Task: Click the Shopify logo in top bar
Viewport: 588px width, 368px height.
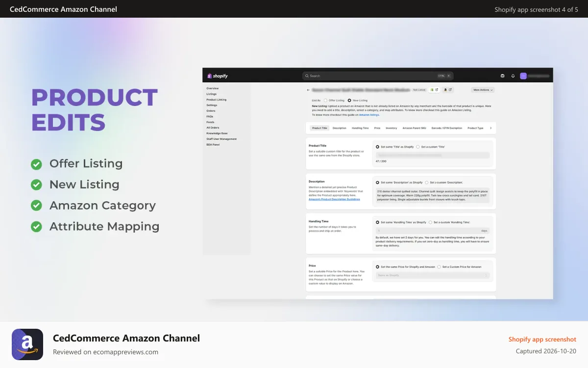Action: coord(218,76)
